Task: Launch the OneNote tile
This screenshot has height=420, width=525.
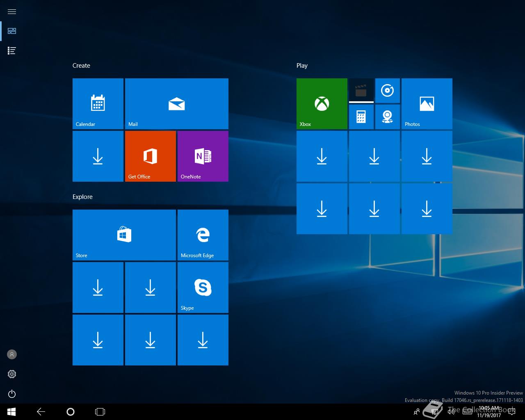Action: point(203,156)
